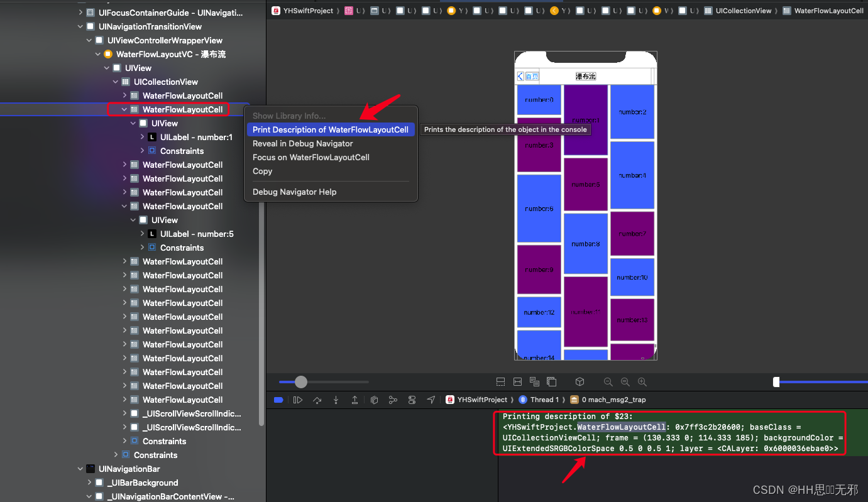Image resolution: width=868 pixels, height=502 pixels.
Task: Orient canvas to 3D cube icon
Action: pyautogui.click(x=580, y=381)
